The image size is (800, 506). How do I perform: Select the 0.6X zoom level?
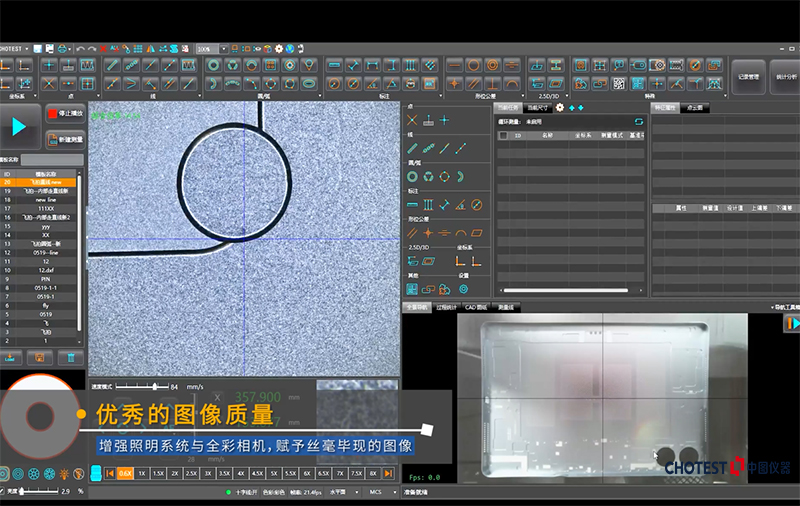pyautogui.click(x=125, y=473)
